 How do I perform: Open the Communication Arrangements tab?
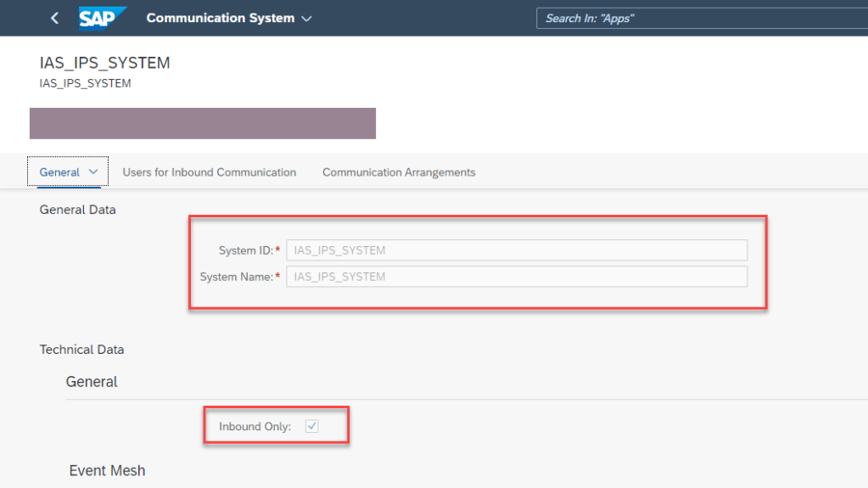[399, 172]
